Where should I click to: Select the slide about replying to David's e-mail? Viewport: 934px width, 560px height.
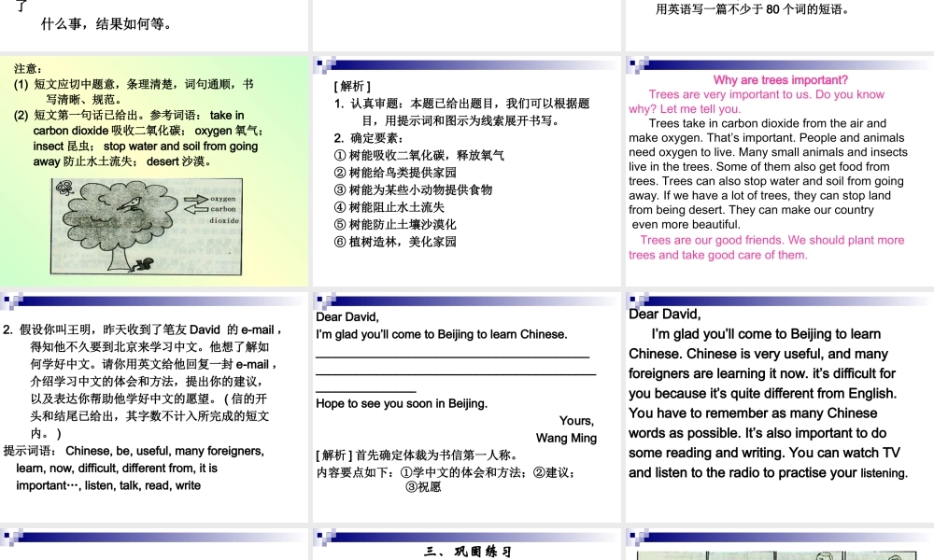[154, 407]
